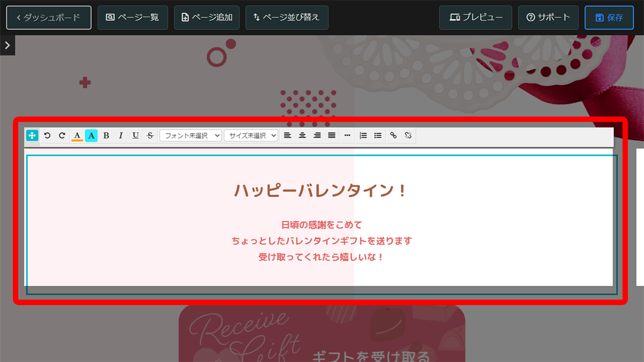The width and height of the screenshot is (644, 362).
Task: Undo the last edit
Action: point(47,135)
